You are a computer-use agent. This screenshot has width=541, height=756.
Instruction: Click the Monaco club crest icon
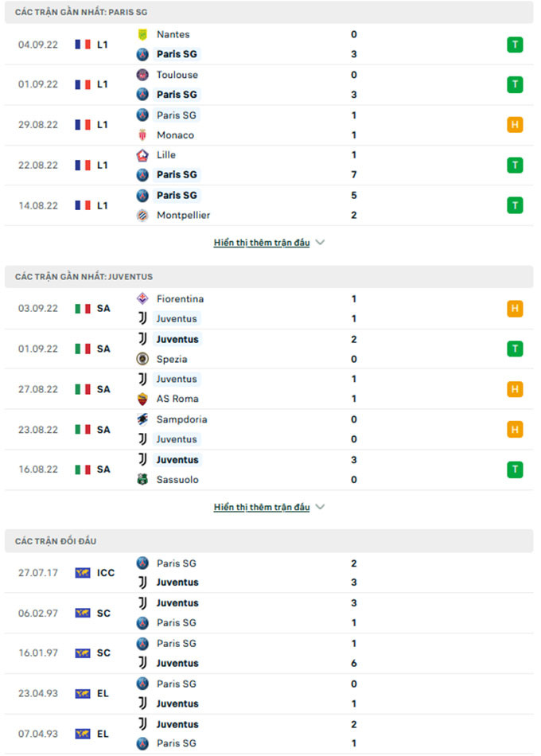pos(142,135)
